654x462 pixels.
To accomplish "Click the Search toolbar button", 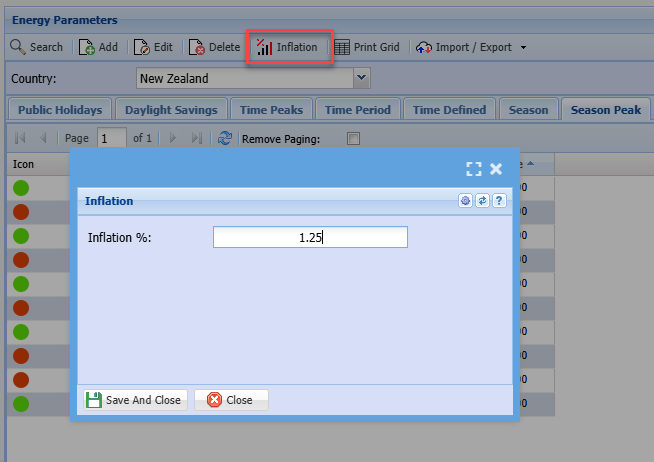I will 37,47.
